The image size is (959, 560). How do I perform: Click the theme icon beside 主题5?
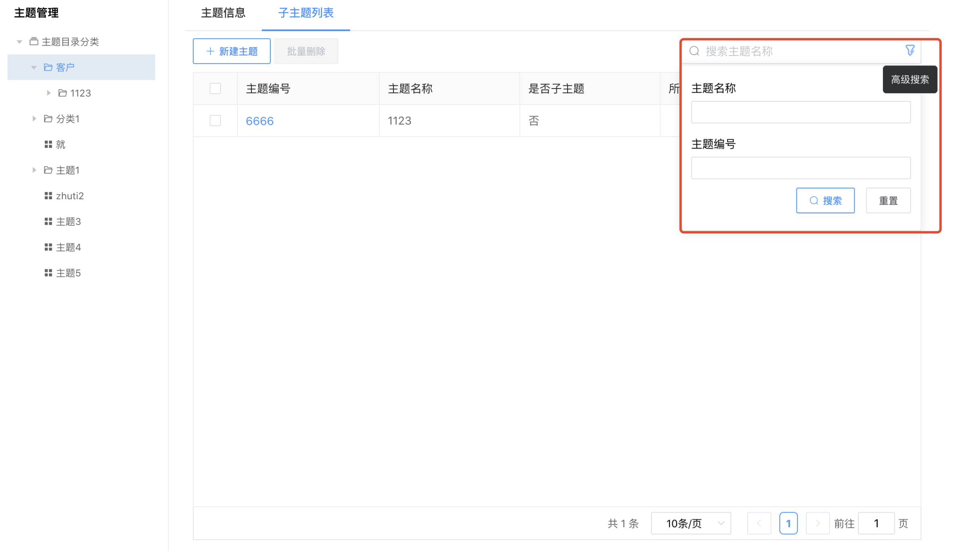(48, 273)
